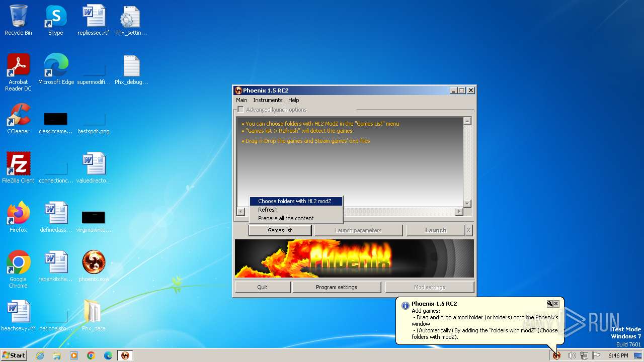Open the Phx_data folder icon

point(94,316)
